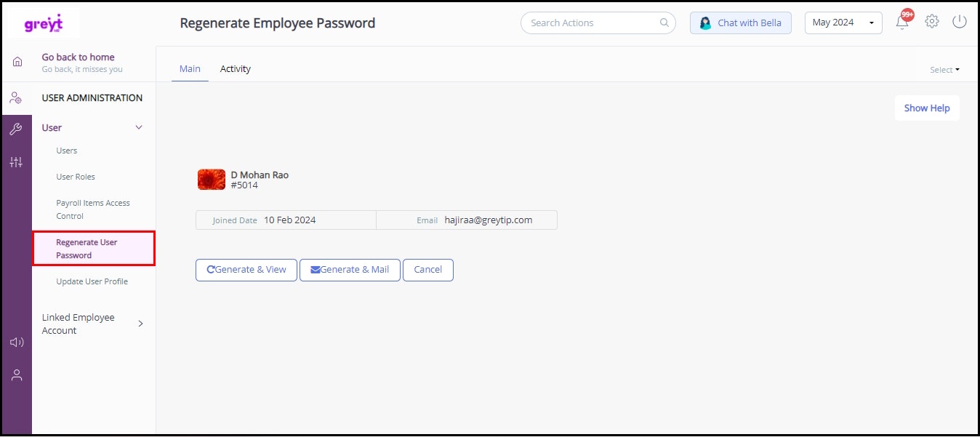
Task: Open notifications bell icon with 99+ badge
Action: click(903, 21)
